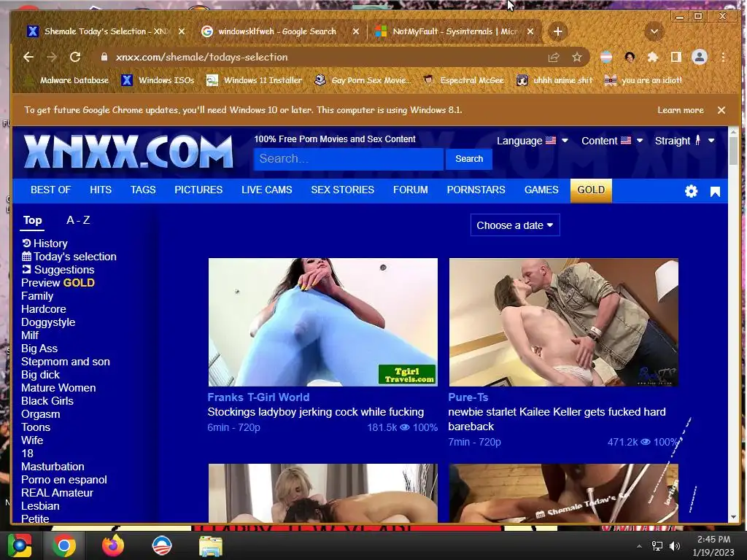Open the Content country dropdown
The height and width of the screenshot is (560, 747).
pos(612,141)
